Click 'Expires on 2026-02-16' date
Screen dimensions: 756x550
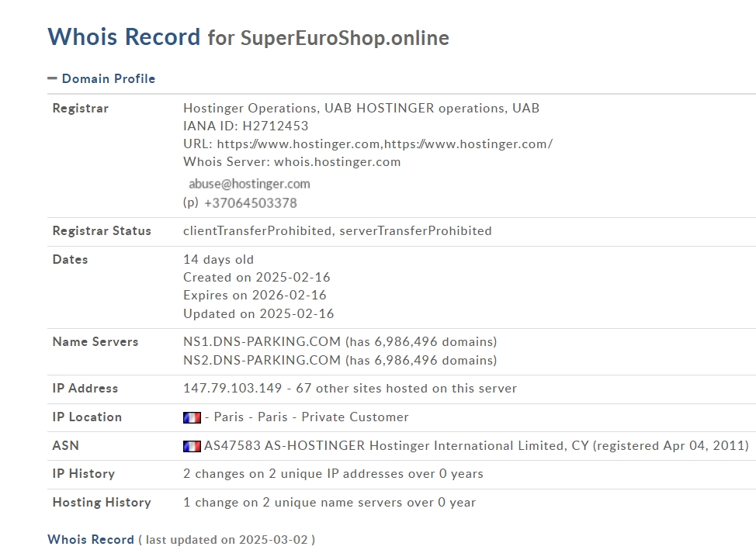click(x=255, y=295)
